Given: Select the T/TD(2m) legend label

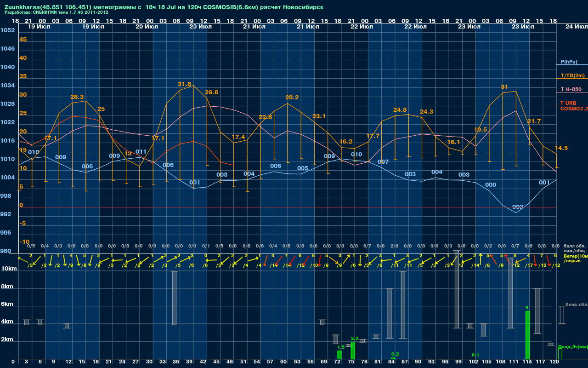Looking at the screenshot, I should (572, 75).
